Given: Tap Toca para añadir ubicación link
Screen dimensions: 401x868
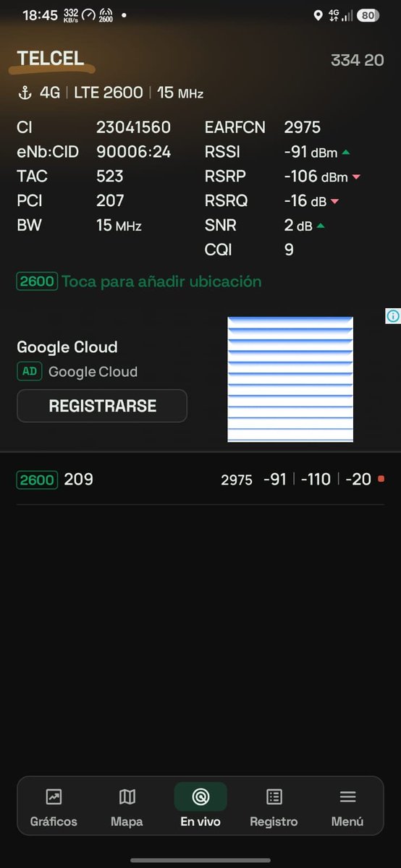Looking at the screenshot, I should 161,281.
